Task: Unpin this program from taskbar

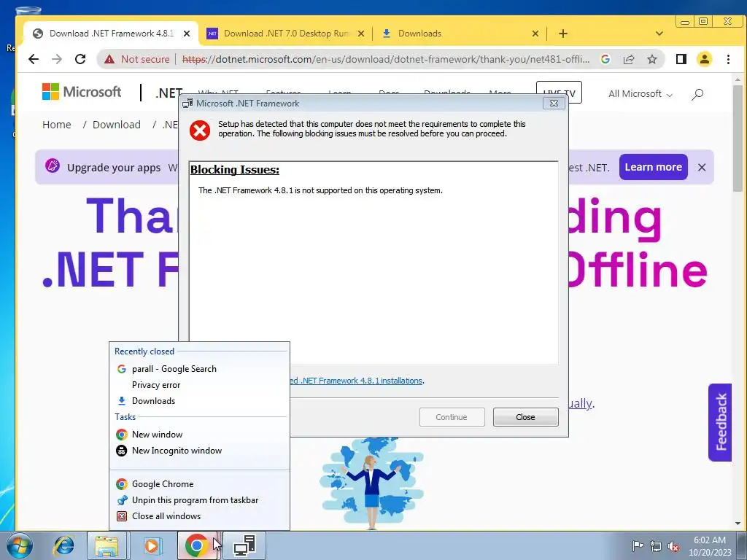Action: 199,500
